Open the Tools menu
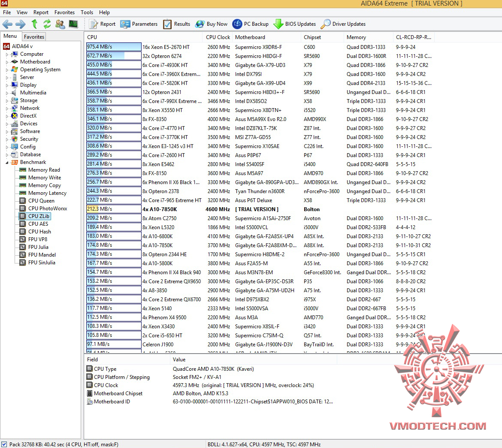The width and height of the screenshot is (502, 448). point(87,12)
